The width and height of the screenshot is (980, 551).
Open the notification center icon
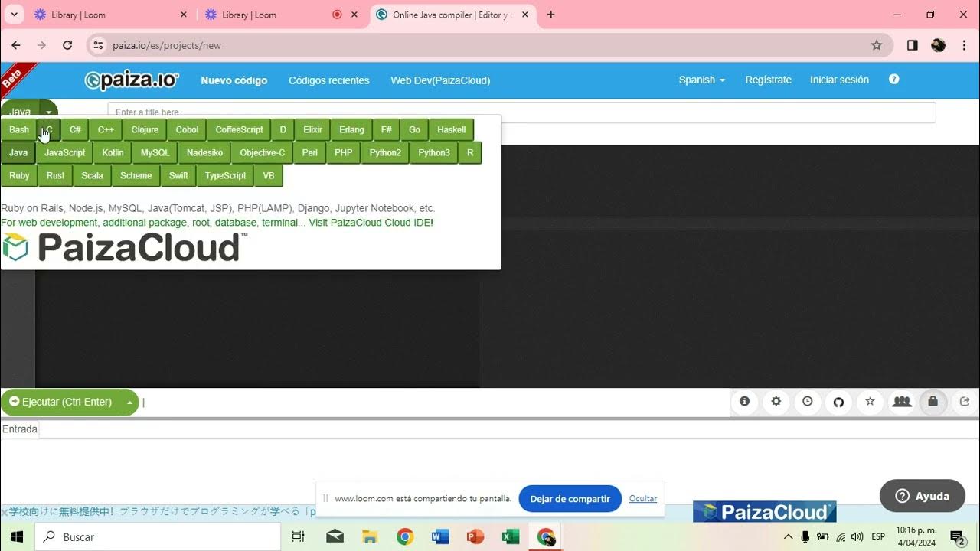tap(957, 536)
